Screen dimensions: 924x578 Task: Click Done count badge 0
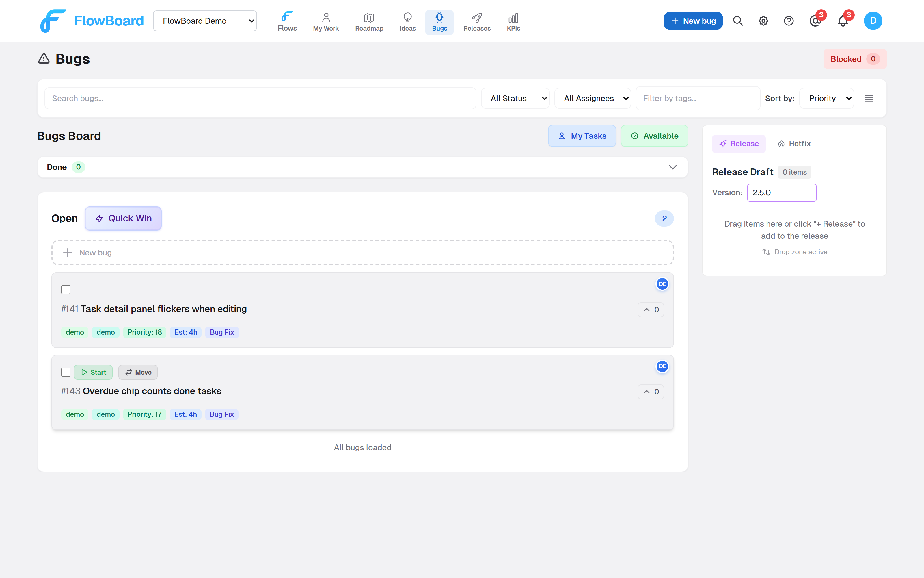point(78,167)
